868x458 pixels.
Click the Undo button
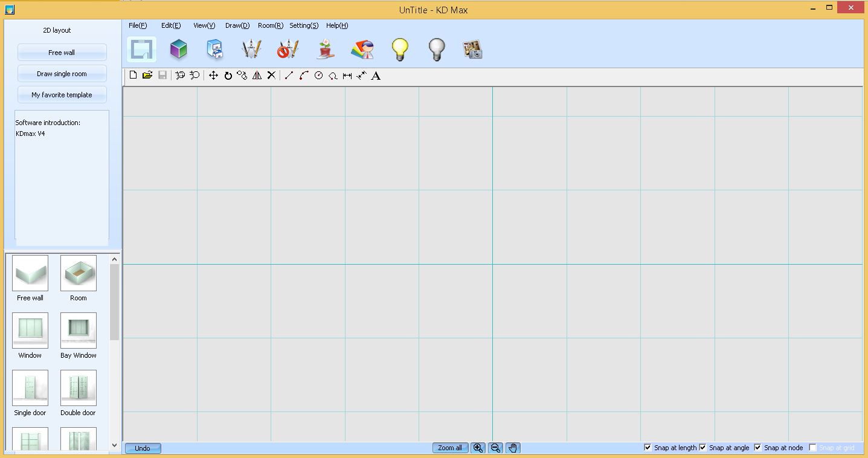[143, 448]
